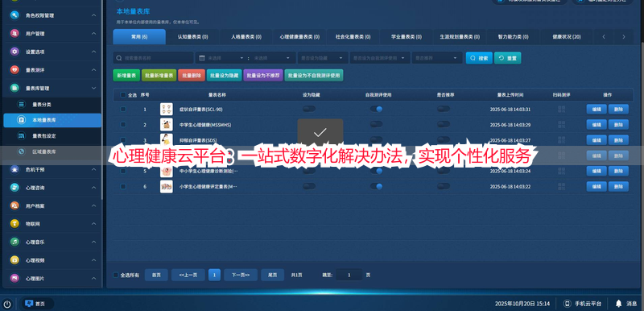Click the video icon beside 心理视频

[x=14, y=259]
